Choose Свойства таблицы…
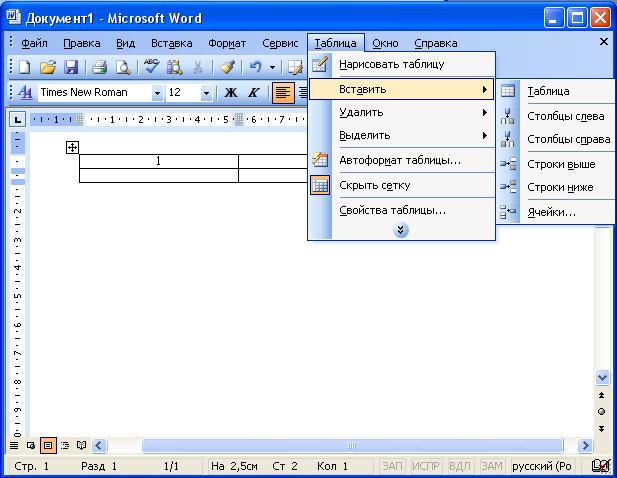This screenshot has height=478, width=617. tap(401, 210)
